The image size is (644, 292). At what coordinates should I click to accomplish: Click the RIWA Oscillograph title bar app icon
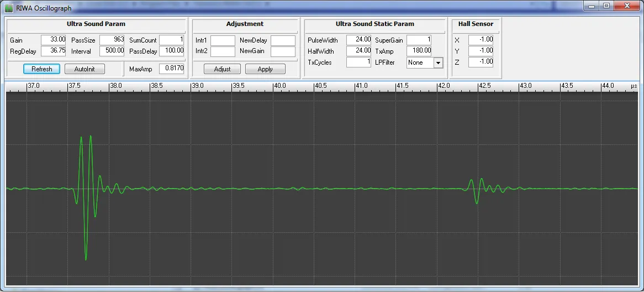[9, 8]
